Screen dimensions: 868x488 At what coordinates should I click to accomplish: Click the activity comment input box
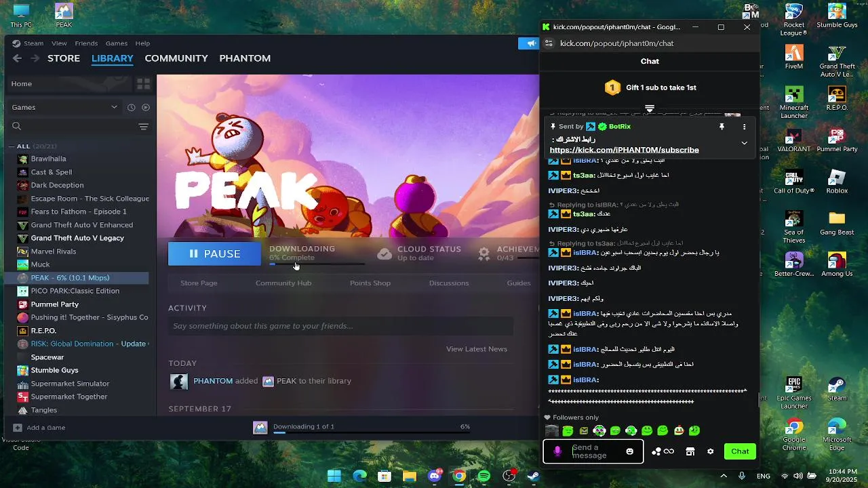point(340,326)
